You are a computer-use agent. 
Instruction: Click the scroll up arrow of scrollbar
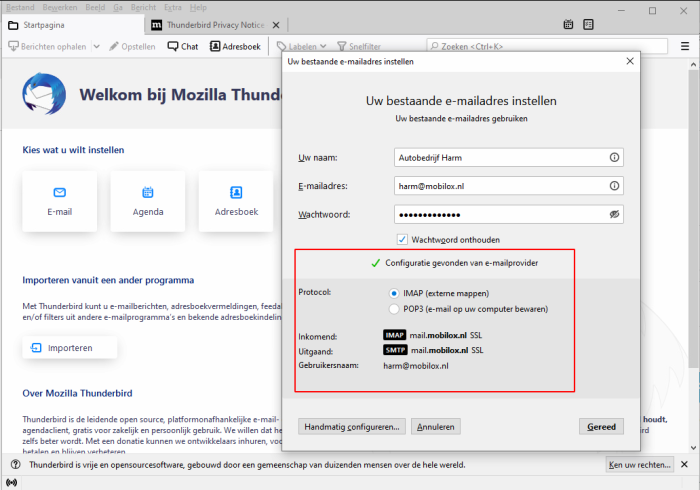pyautogui.click(x=693, y=64)
